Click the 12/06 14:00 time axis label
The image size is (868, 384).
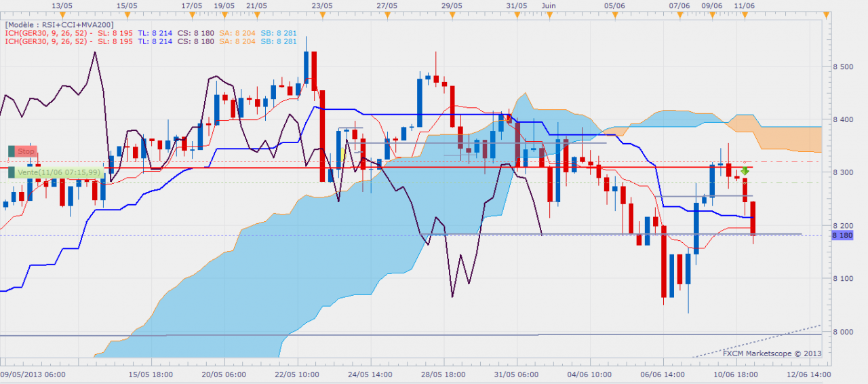pos(810,374)
